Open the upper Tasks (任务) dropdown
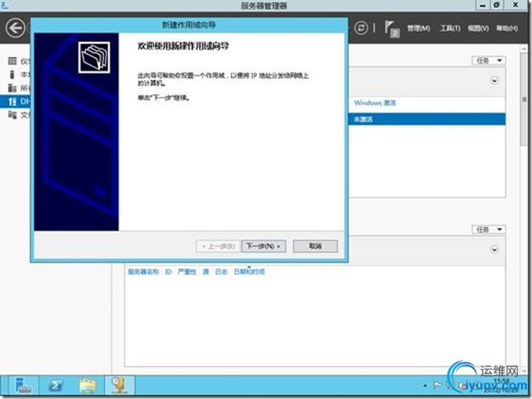The image size is (532, 399). 488,60
